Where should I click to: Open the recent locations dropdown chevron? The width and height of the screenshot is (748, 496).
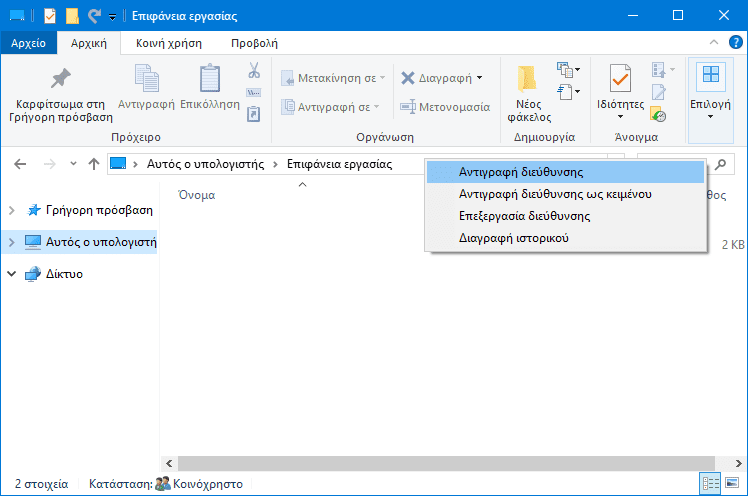click(73, 164)
